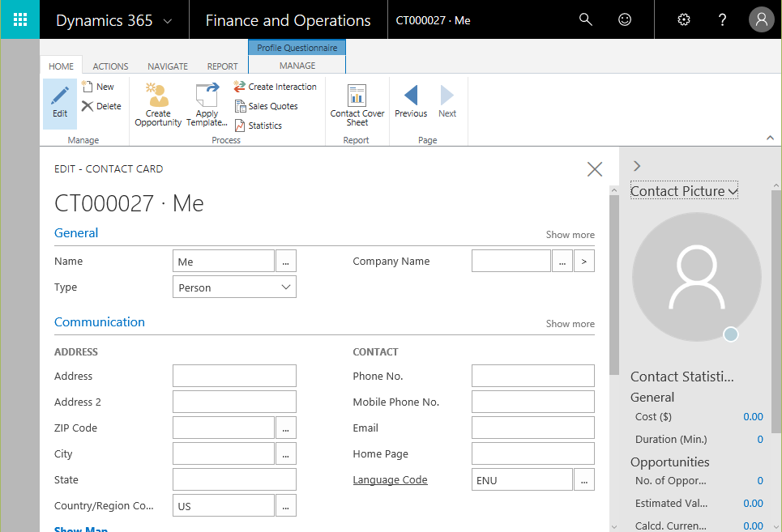Open Statistics from the Process group
This screenshot has height=532, width=782.
click(264, 126)
